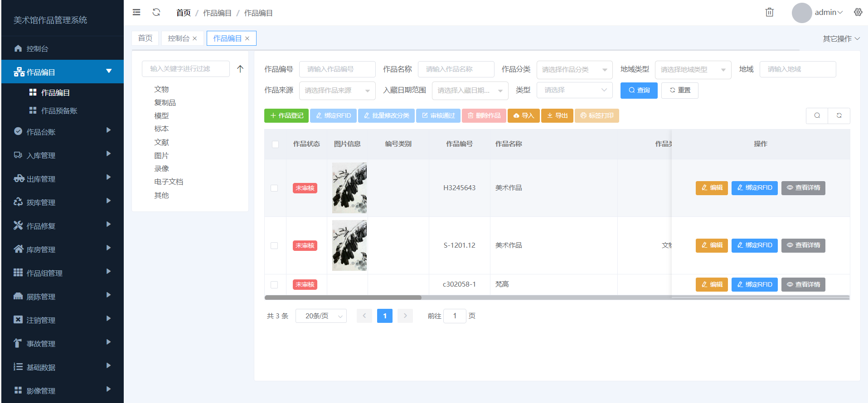Viewport: 868px width, 403px height.
Task: Open 作品预备账 in sidebar menu
Action: click(x=59, y=111)
